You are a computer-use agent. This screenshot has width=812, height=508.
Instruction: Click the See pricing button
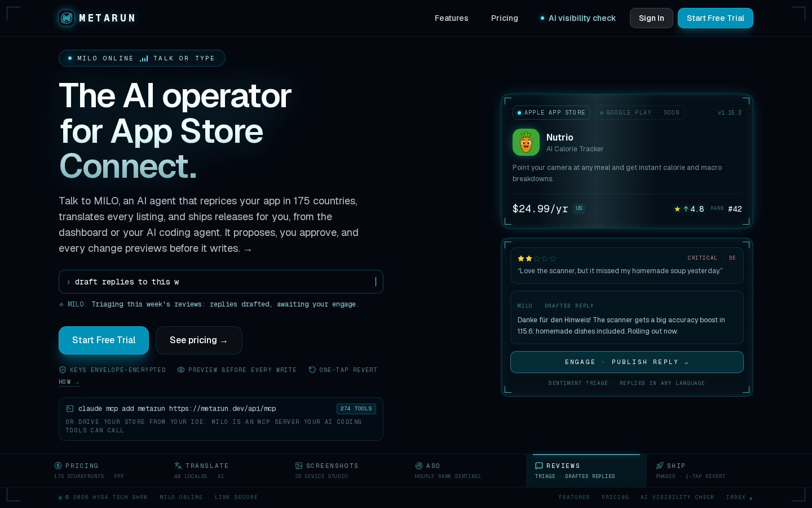tap(199, 340)
